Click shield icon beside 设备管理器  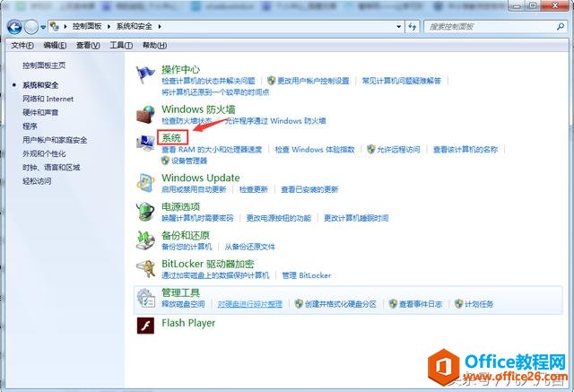pyautogui.click(x=165, y=161)
